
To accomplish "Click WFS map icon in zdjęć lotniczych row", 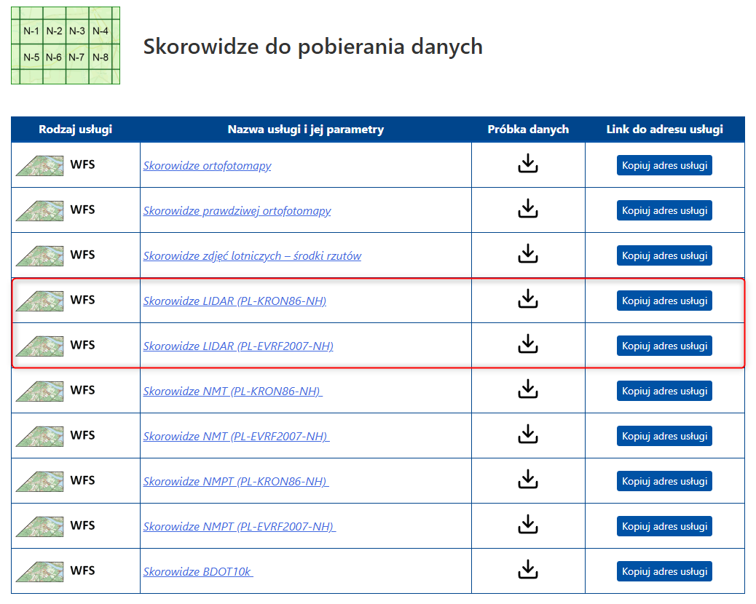I will click(40, 255).
